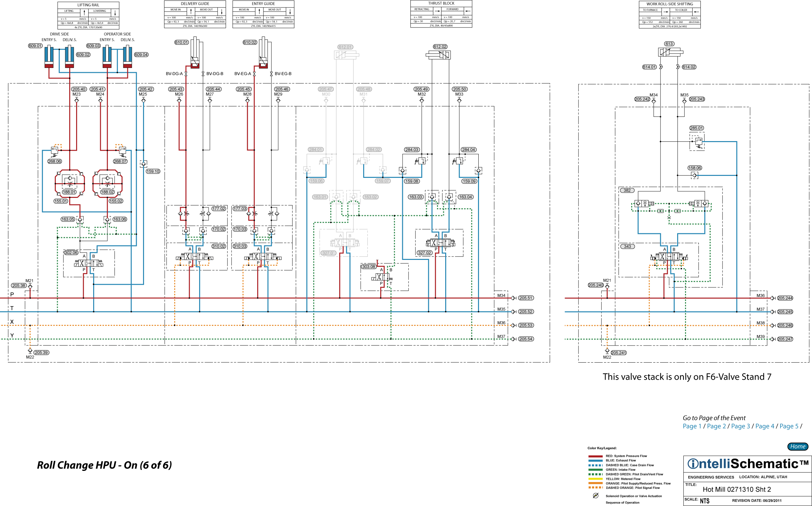Click the delivery guide cylinder 610.01
The image size is (812, 506).
tap(195, 53)
